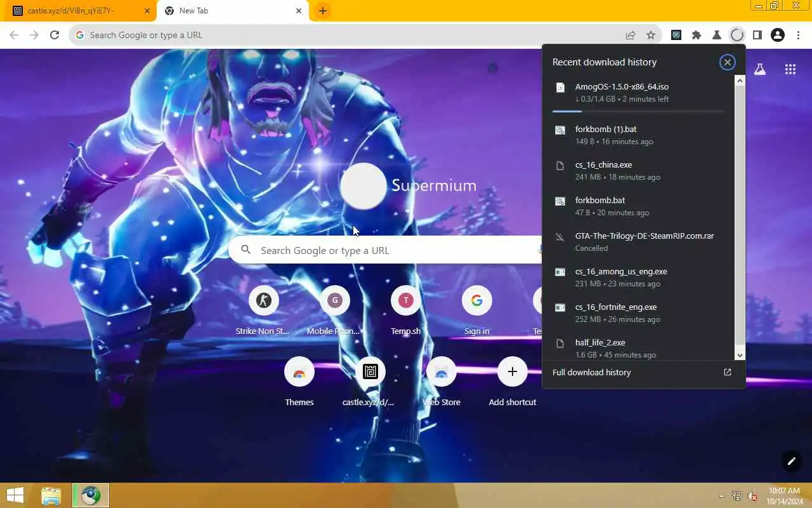Reload the page with refresh icon

(x=55, y=35)
